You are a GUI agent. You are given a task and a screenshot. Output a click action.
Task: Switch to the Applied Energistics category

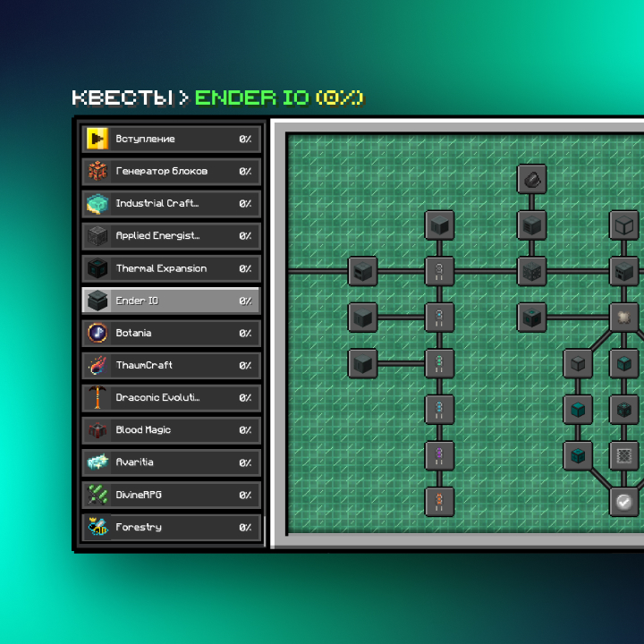click(x=171, y=236)
